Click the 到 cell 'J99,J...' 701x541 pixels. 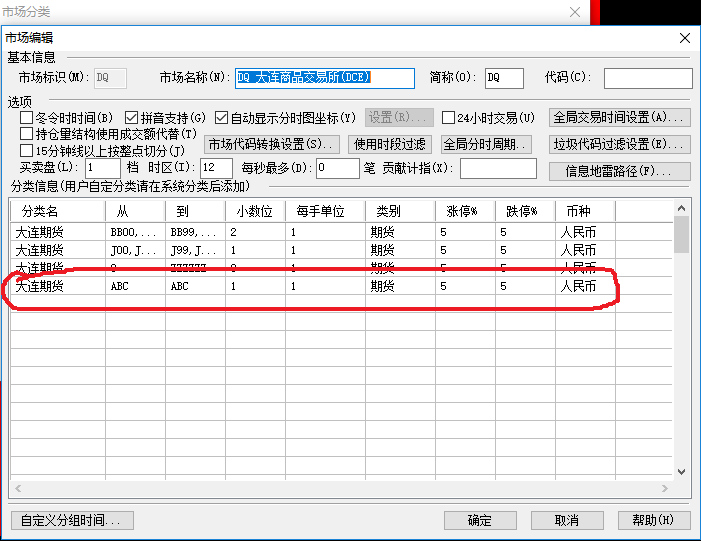point(195,250)
